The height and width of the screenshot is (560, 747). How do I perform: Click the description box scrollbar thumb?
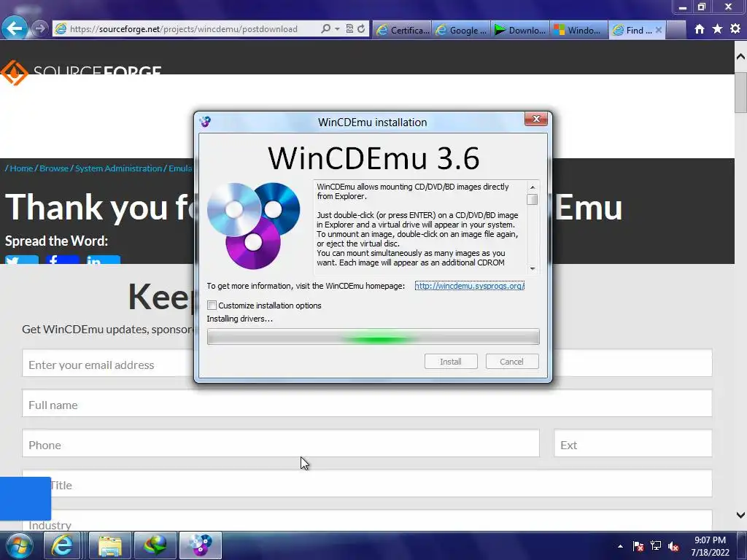tap(532, 200)
